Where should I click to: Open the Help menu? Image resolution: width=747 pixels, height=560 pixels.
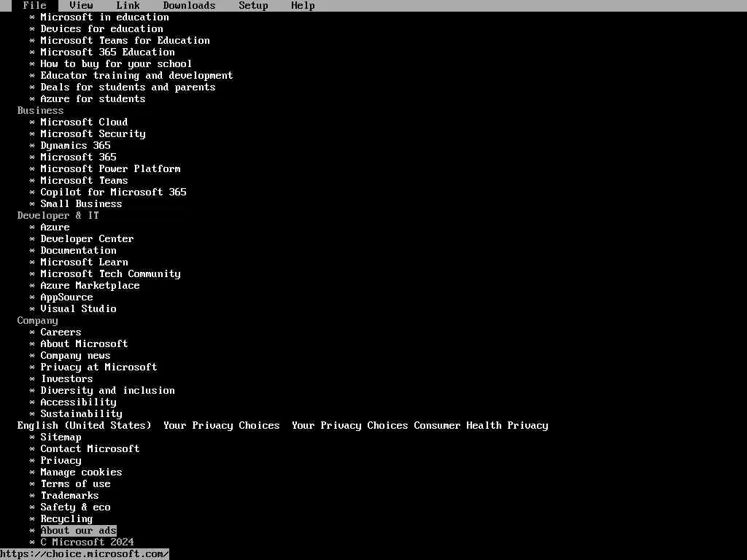[303, 5]
